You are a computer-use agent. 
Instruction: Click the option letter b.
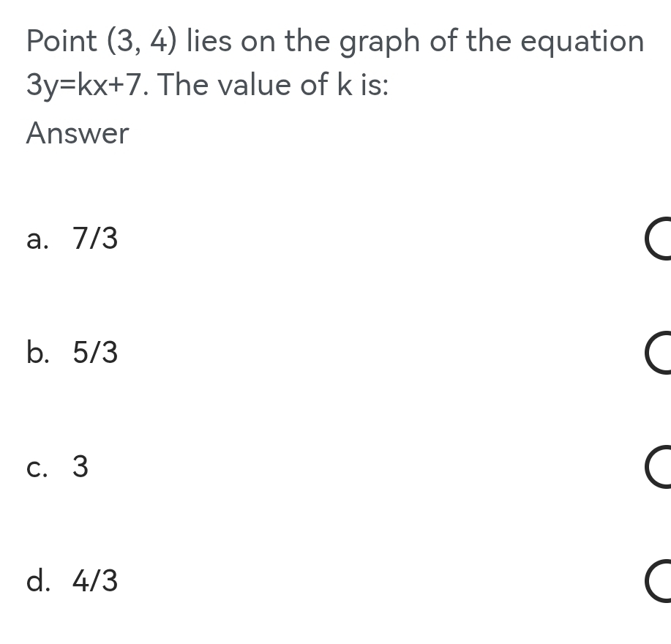pyautogui.click(x=35, y=353)
